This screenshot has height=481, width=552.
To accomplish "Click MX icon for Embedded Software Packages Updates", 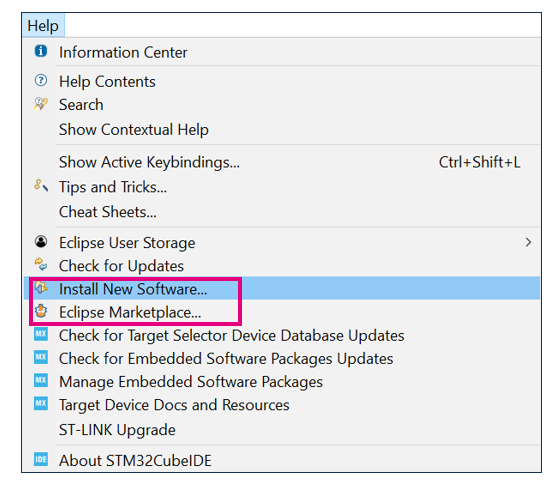I will (x=41, y=357).
